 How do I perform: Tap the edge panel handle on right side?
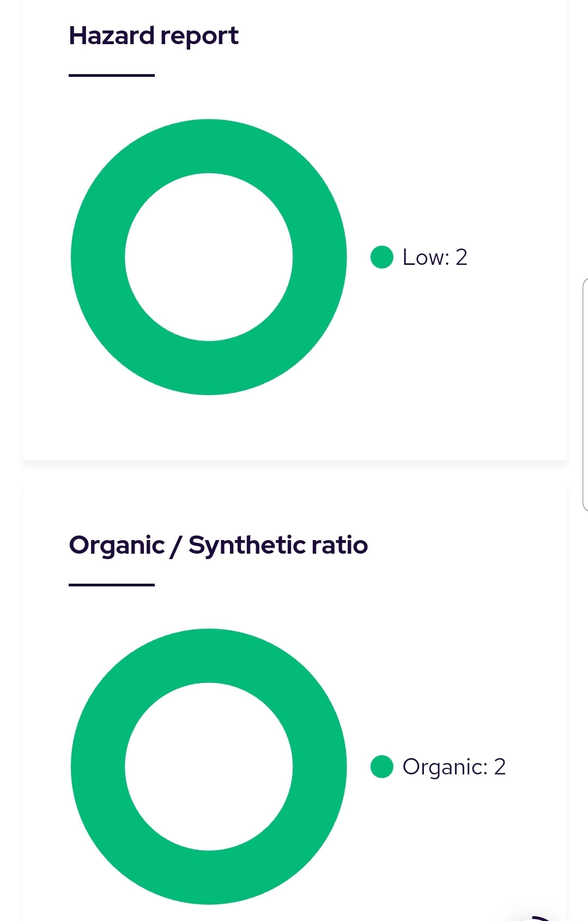click(585, 395)
